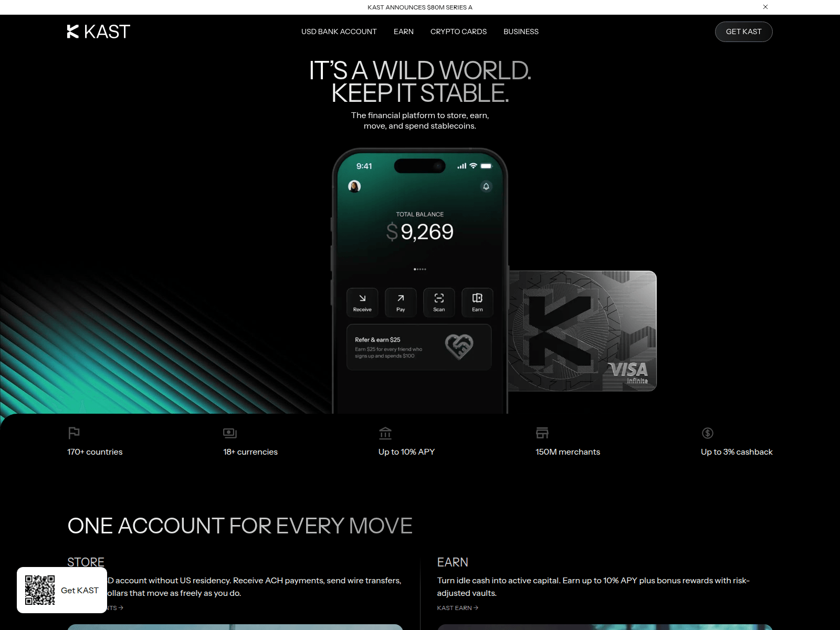Screen dimensions: 840x630
Task: Click the dollar icon above 3% cashback
Action: point(707,433)
